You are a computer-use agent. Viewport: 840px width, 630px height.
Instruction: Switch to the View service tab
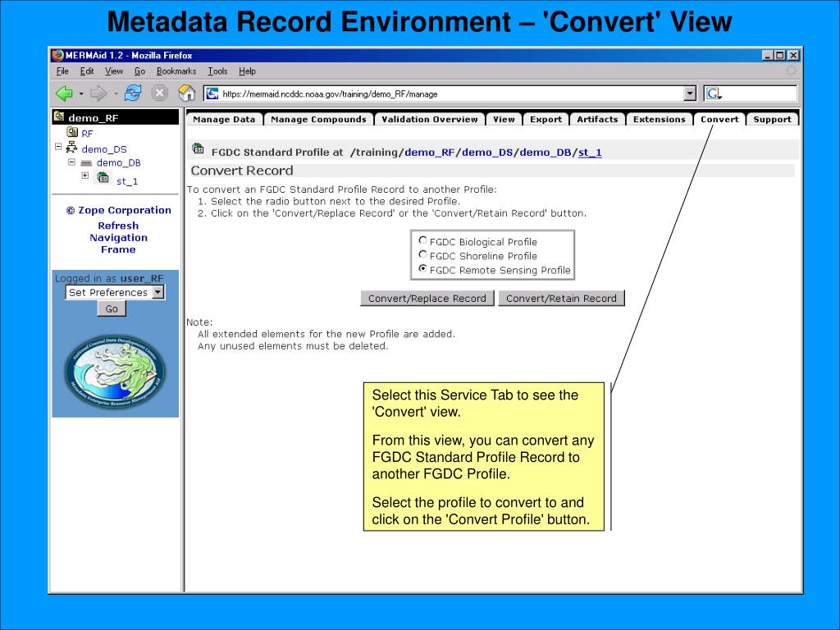pyautogui.click(x=504, y=119)
